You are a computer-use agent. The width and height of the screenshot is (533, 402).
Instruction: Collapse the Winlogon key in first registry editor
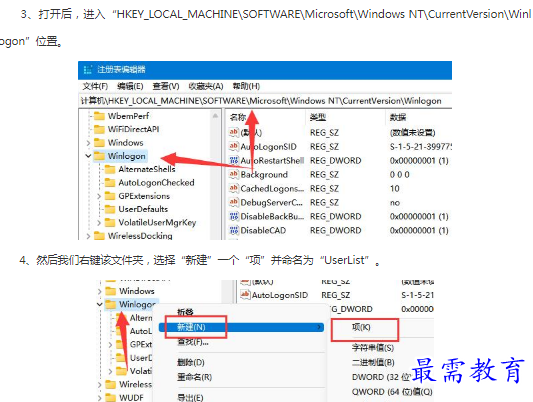pos(88,156)
